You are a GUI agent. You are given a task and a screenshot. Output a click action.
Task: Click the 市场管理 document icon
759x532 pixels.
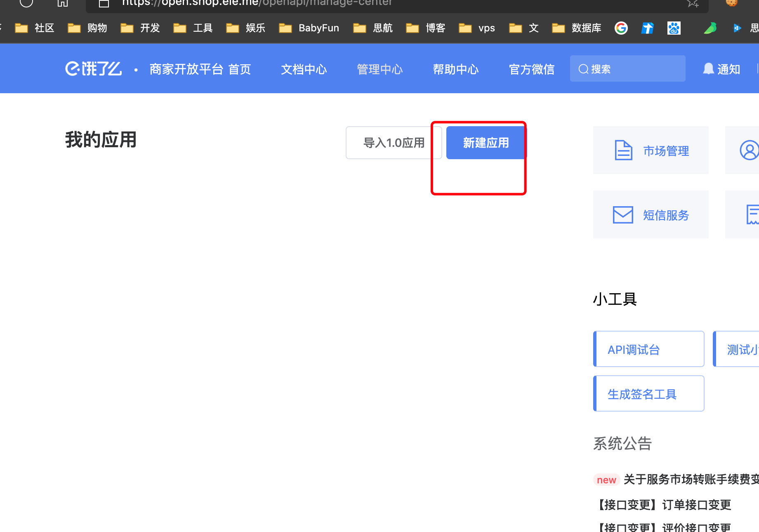623,150
